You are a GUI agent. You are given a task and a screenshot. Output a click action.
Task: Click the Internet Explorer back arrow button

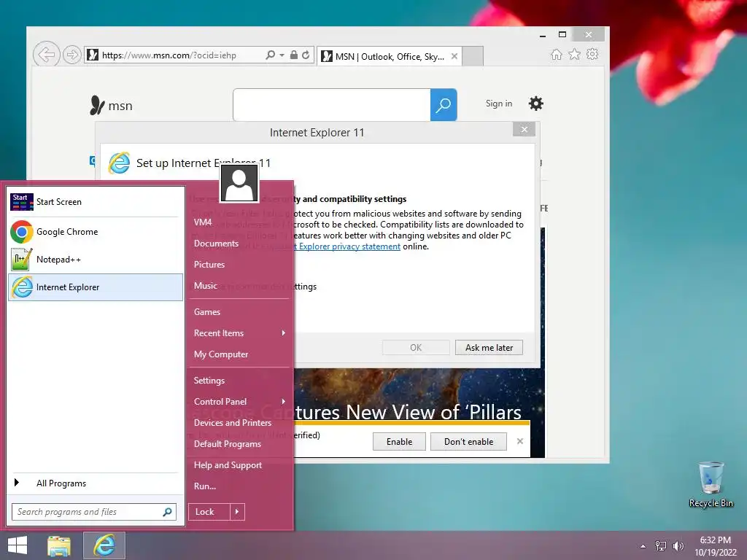tap(46, 55)
